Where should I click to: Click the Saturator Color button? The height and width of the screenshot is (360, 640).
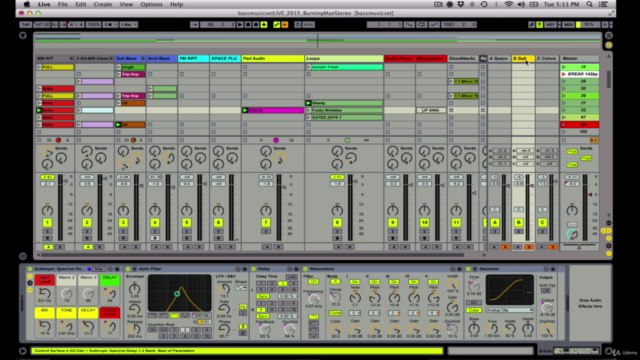pos(473,310)
